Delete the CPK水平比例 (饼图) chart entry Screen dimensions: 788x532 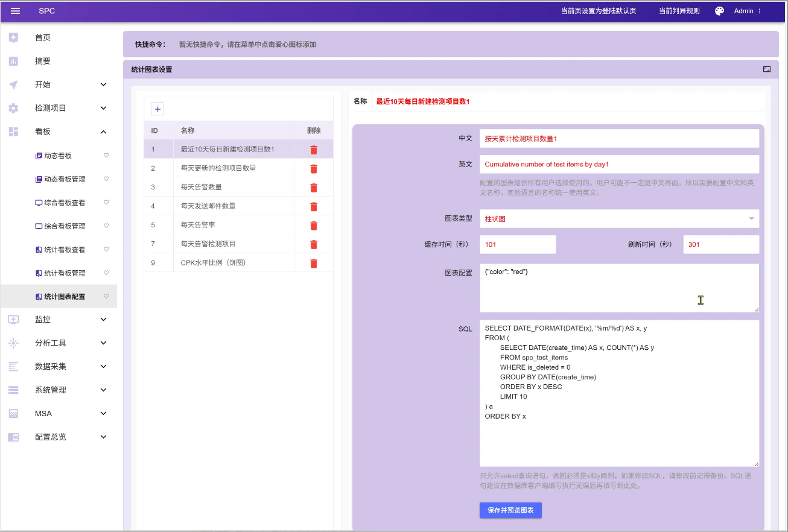[x=314, y=264]
